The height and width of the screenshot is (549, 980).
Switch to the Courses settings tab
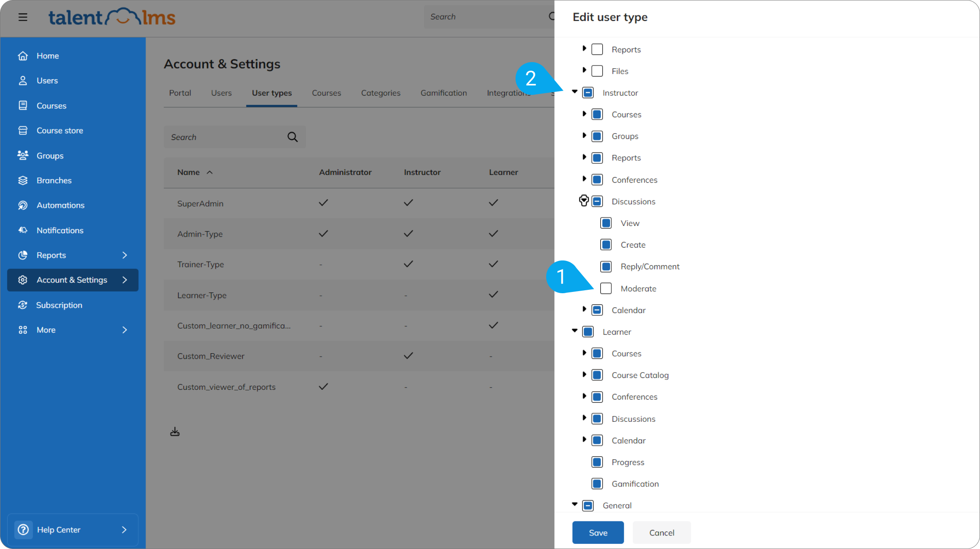(327, 93)
